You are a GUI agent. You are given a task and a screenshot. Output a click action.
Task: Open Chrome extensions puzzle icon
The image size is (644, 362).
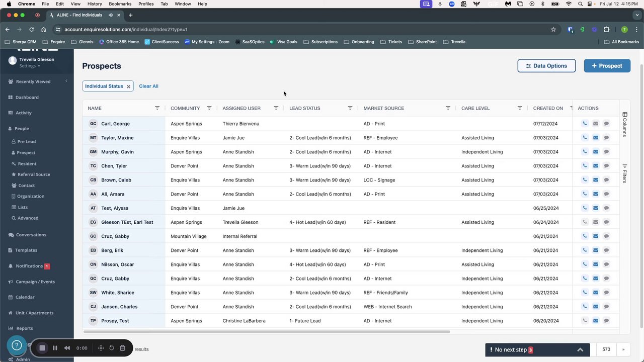pyautogui.click(x=607, y=30)
